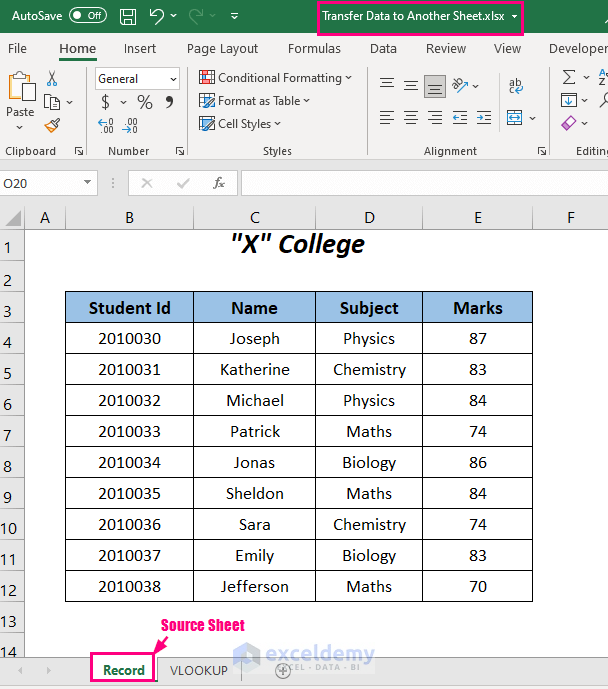The height and width of the screenshot is (689, 608).
Task: Click the Increase Decimal icon
Action: point(106,125)
